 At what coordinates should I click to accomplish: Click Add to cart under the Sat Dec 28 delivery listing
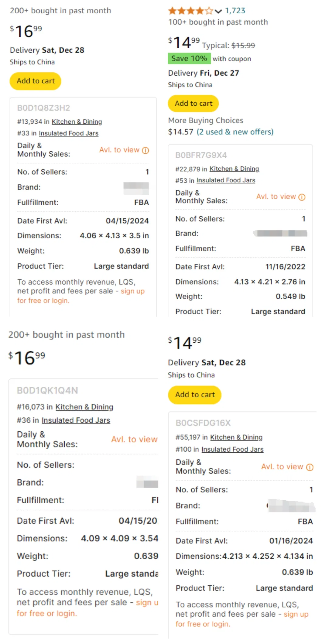pyautogui.click(x=194, y=395)
